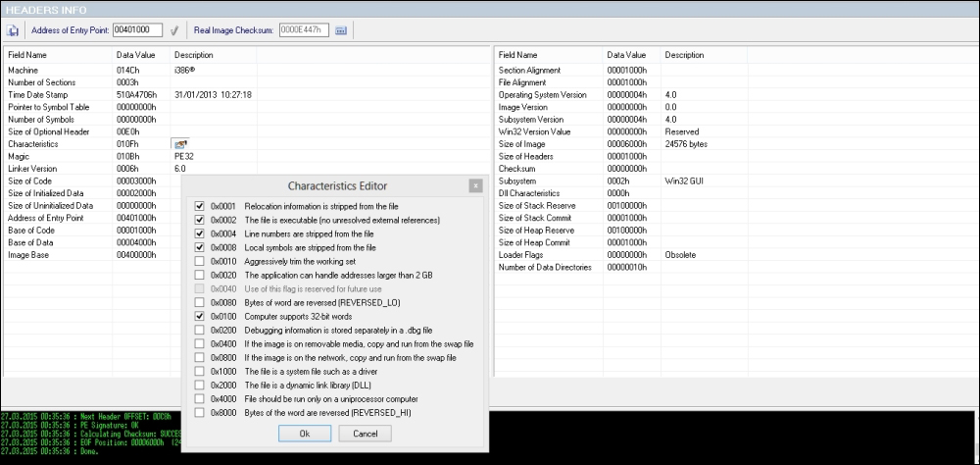Select the Loader Flags row
This screenshot has width=980, height=465.
735,255
